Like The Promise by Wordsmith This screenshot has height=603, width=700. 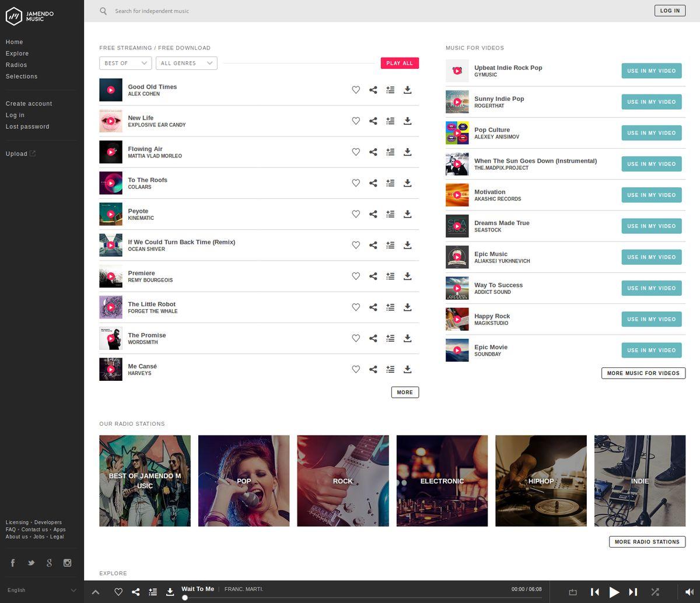356,338
